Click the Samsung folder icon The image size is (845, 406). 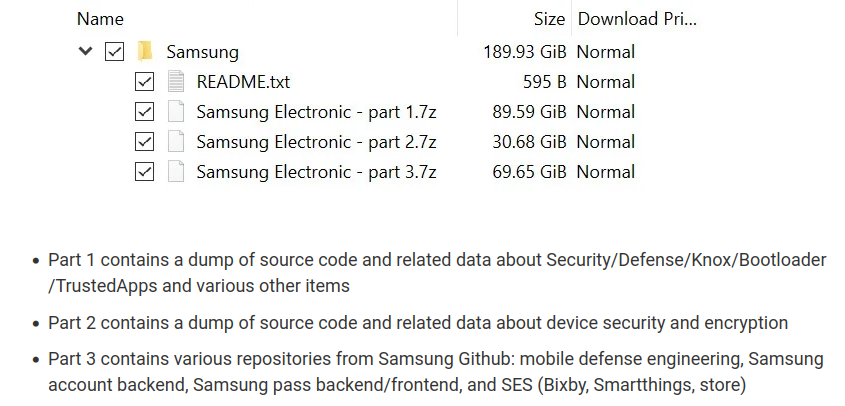tap(146, 51)
